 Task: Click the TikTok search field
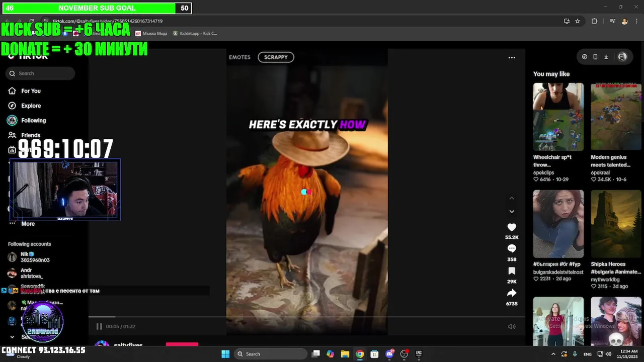click(40, 73)
